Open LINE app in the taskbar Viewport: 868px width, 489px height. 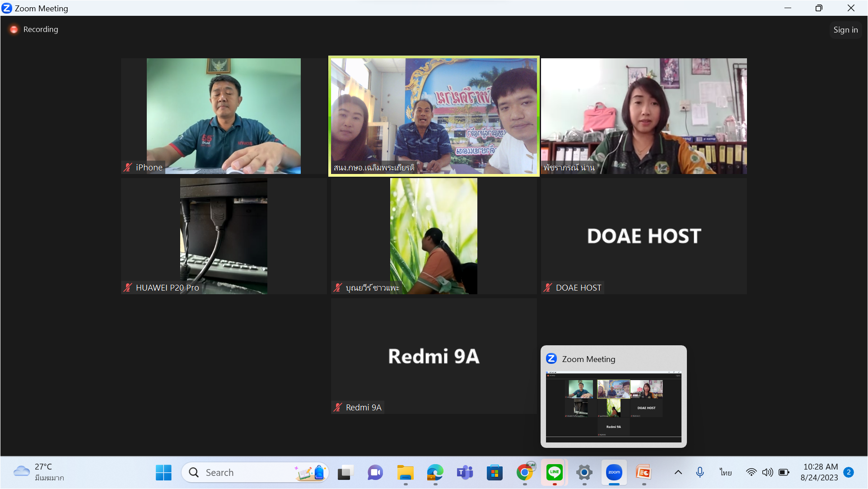tap(554, 473)
